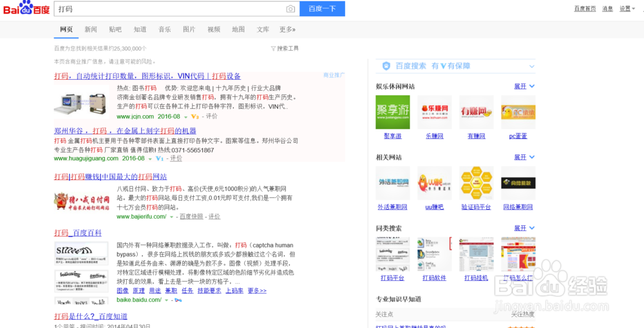The image size is (644, 328).
Task: Open dropdown arrow after www.jcjn.com 2016-08
Action: click(x=185, y=117)
